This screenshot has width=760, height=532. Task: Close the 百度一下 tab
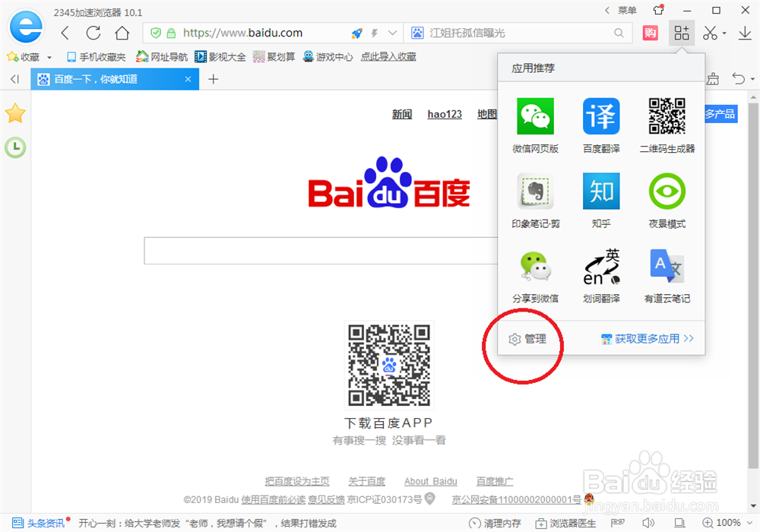tap(188, 79)
